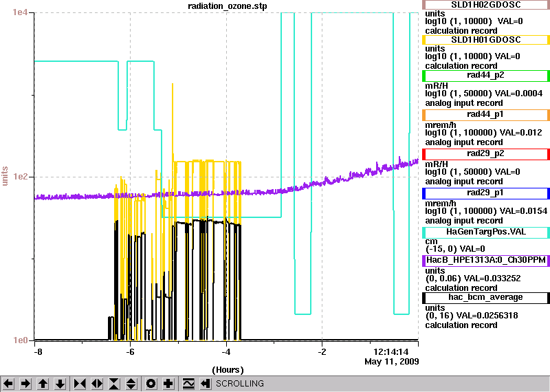
Task: Click the vertical 'units' axis label
Action: (5, 176)
